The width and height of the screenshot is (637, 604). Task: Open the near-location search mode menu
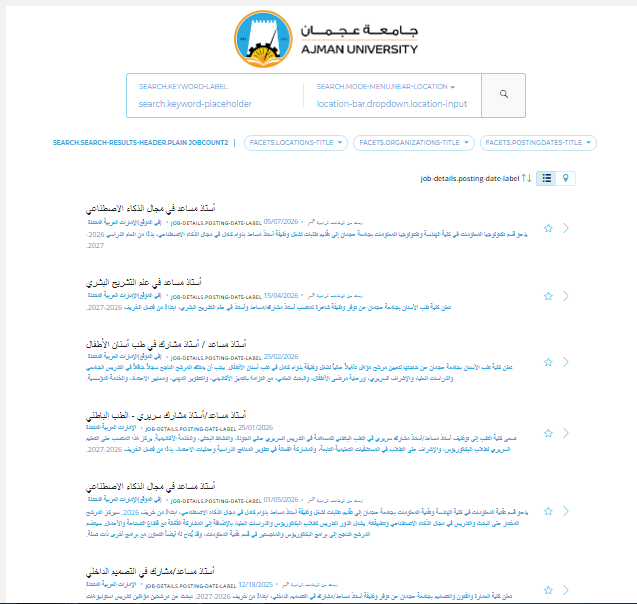(x=386, y=87)
